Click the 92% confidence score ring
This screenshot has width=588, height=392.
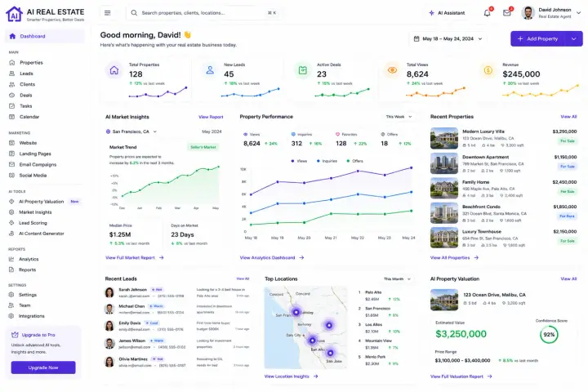[x=549, y=335]
